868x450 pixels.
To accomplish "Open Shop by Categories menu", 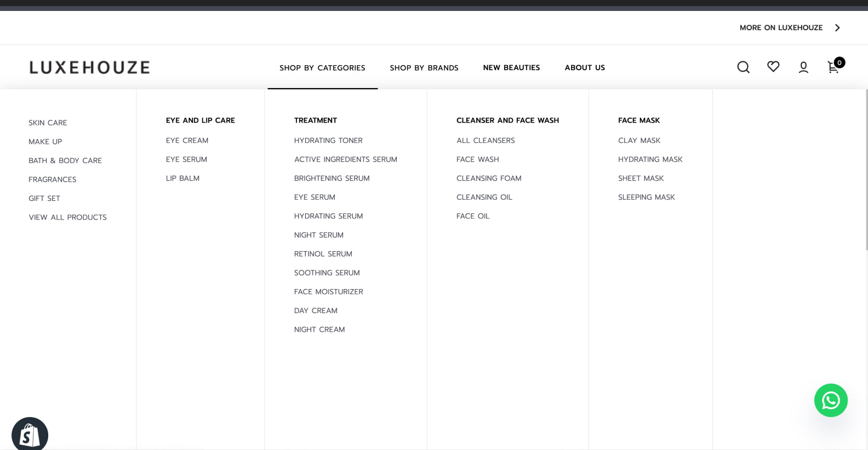I will click(322, 68).
